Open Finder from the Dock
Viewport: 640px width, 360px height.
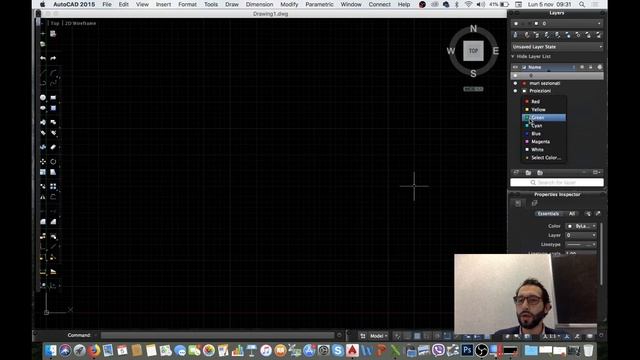click(x=51, y=350)
